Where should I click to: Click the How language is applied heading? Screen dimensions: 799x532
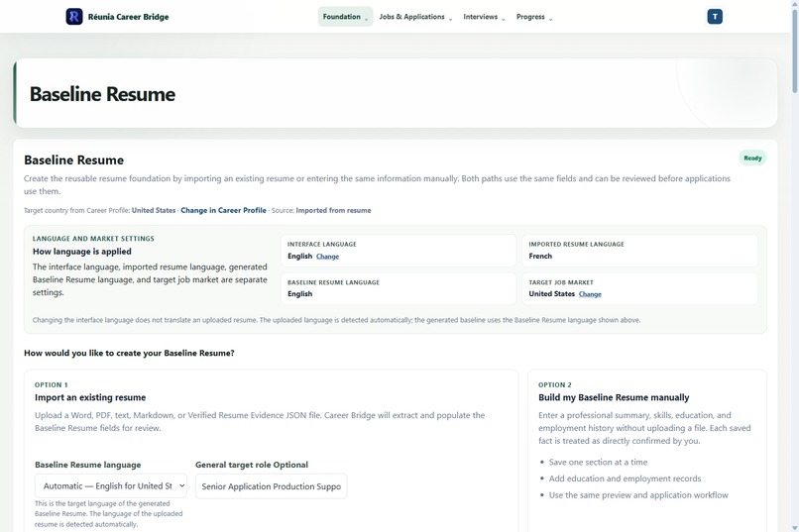pyautogui.click(x=82, y=252)
